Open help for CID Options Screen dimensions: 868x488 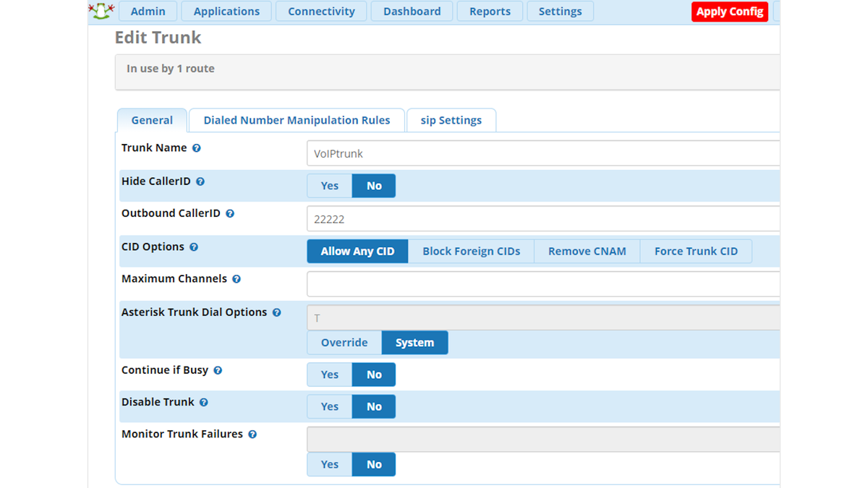click(x=192, y=247)
